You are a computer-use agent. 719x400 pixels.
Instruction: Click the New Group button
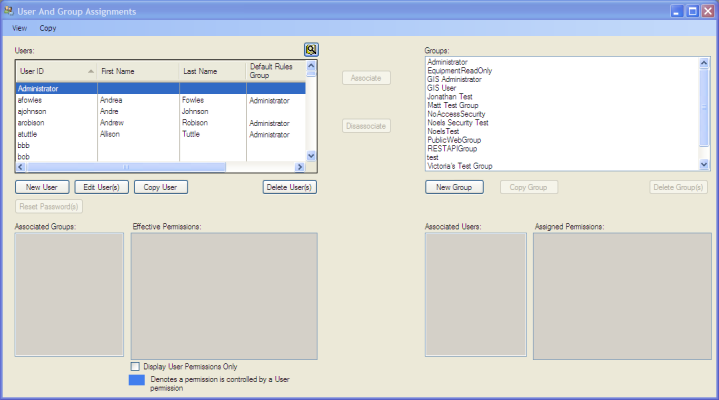click(454, 187)
